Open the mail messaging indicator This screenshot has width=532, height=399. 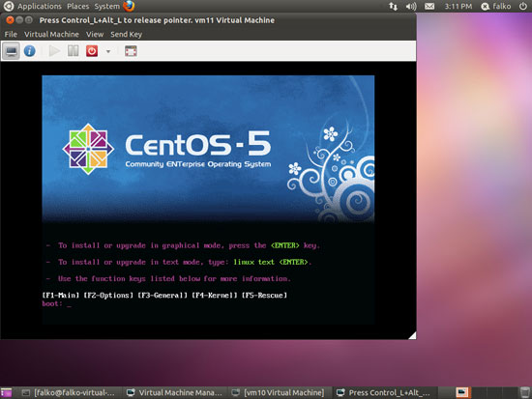pos(429,6)
